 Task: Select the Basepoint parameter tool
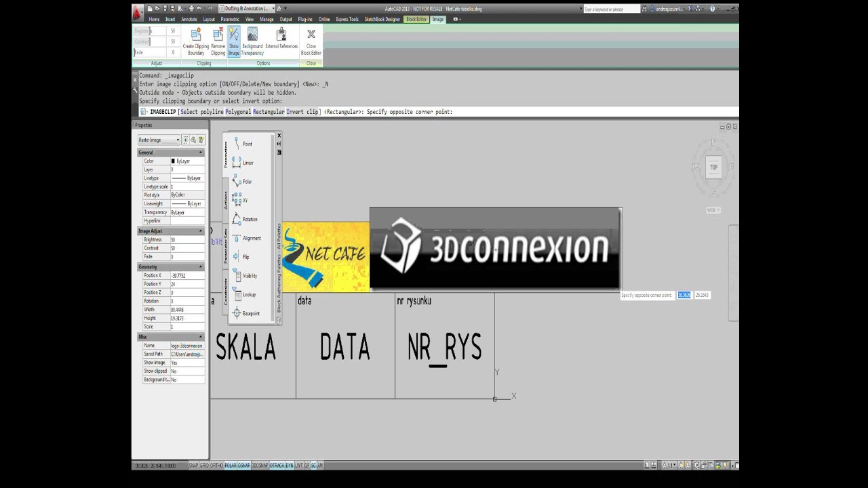246,313
